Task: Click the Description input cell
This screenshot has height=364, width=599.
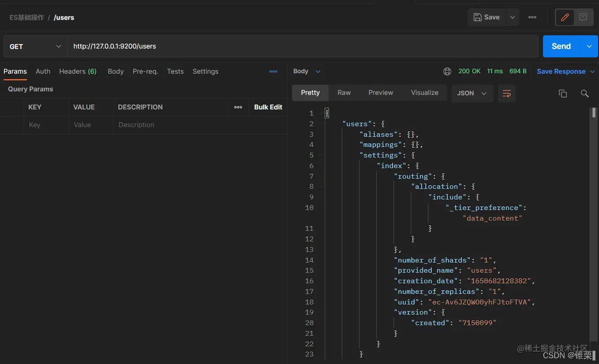Action: 200,125
